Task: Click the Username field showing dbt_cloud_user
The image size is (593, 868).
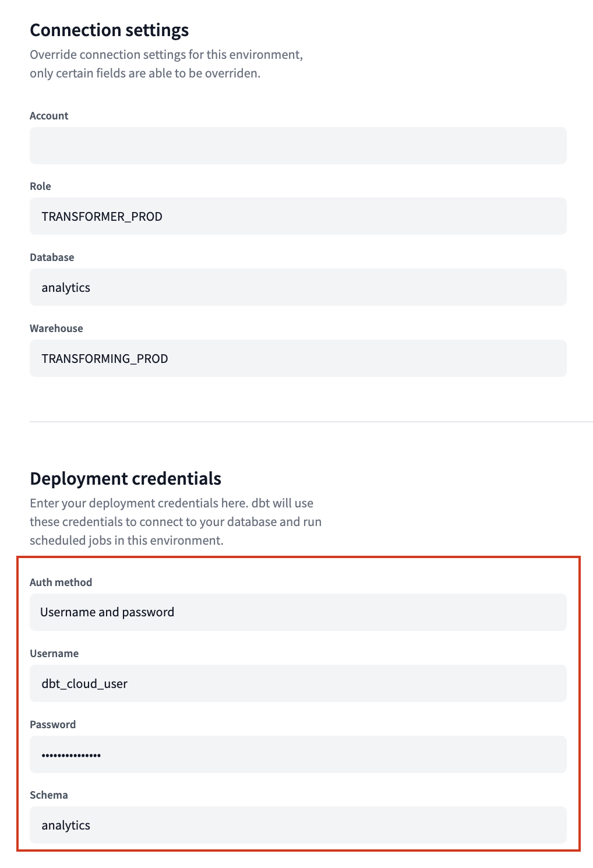Action: [x=297, y=683]
